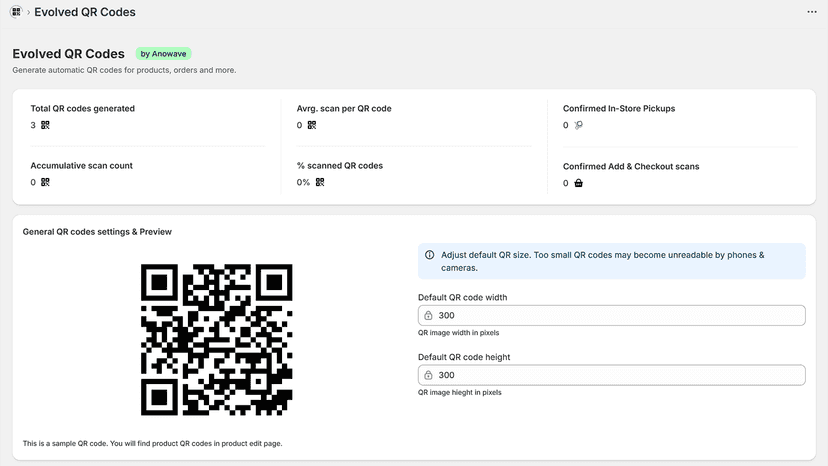Click basket icon under Confirmed Add & Checkout scans
This screenshot has width=828, height=466.
click(579, 183)
